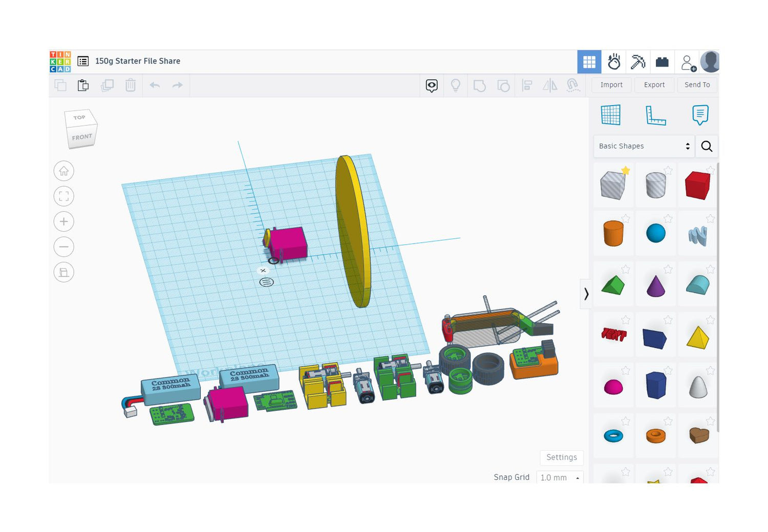Click Fit all in view icon
This screenshot has height=532, width=768.
pyautogui.click(x=64, y=196)
